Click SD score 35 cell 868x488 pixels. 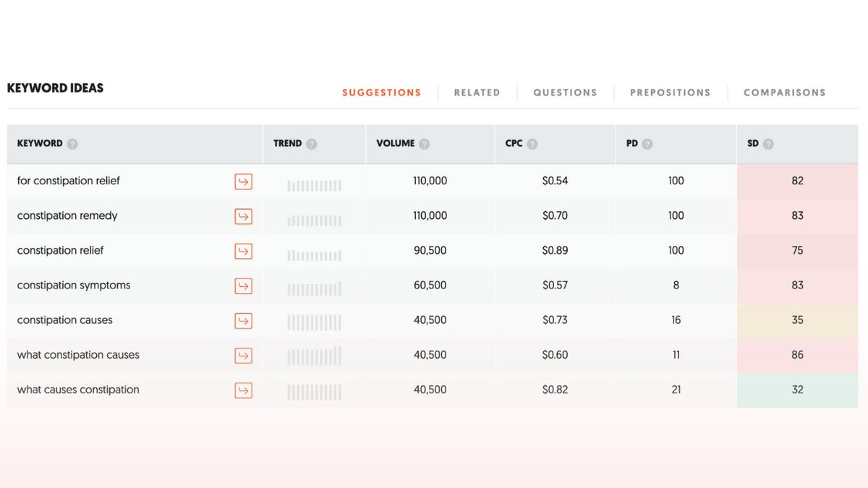point(798,320)
